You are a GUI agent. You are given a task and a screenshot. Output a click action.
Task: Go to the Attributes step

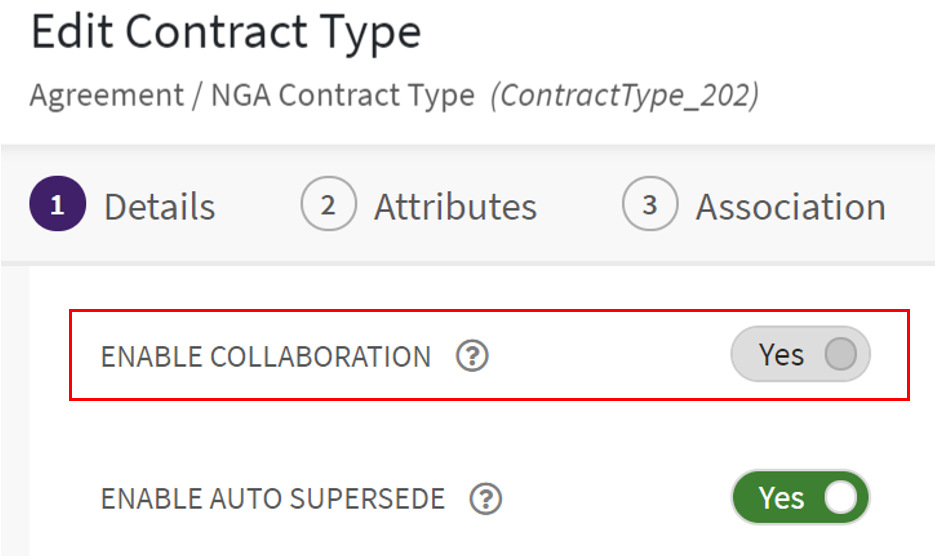tap(455, 207)
